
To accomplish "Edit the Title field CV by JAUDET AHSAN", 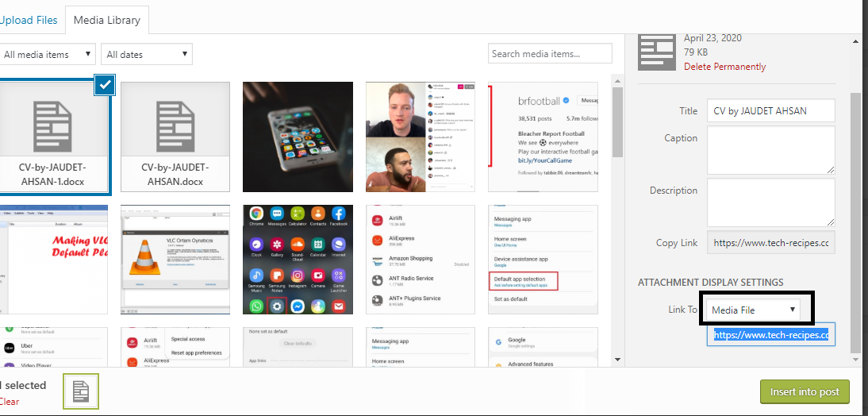I will [x=770, y=111].
